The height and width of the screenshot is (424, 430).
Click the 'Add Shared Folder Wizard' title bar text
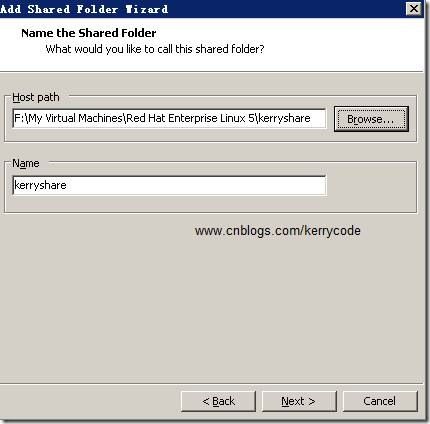[x=84, y=9]
